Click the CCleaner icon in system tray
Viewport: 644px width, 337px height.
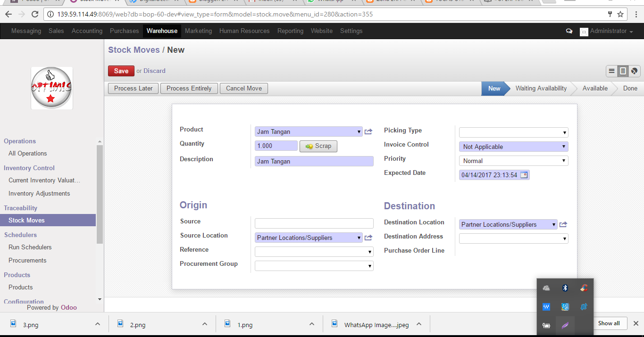tap(584, 288)
